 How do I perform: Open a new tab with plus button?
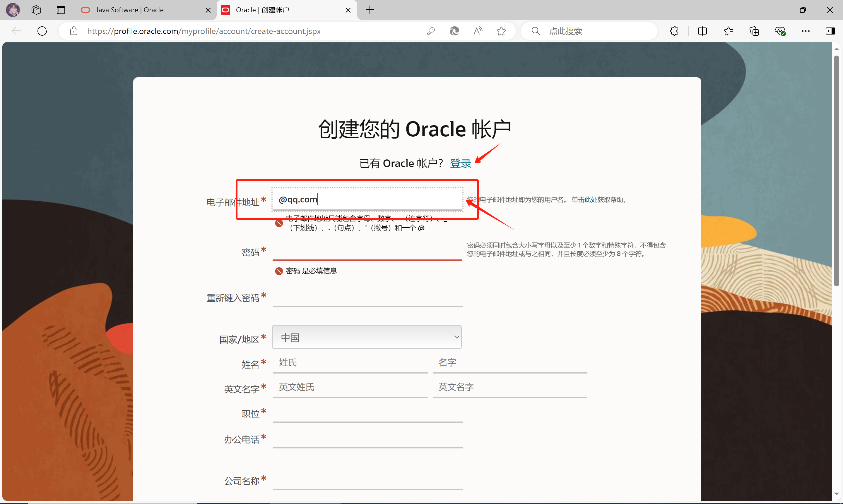click(x=370, y=10)
